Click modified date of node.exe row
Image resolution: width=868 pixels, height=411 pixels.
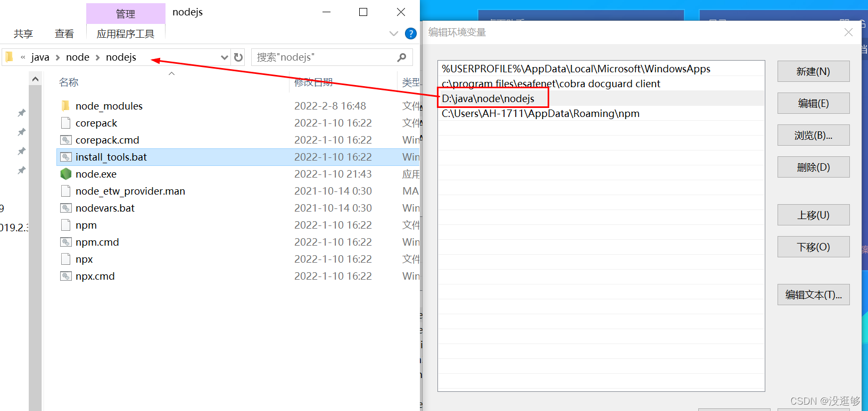tap(333, 174)
